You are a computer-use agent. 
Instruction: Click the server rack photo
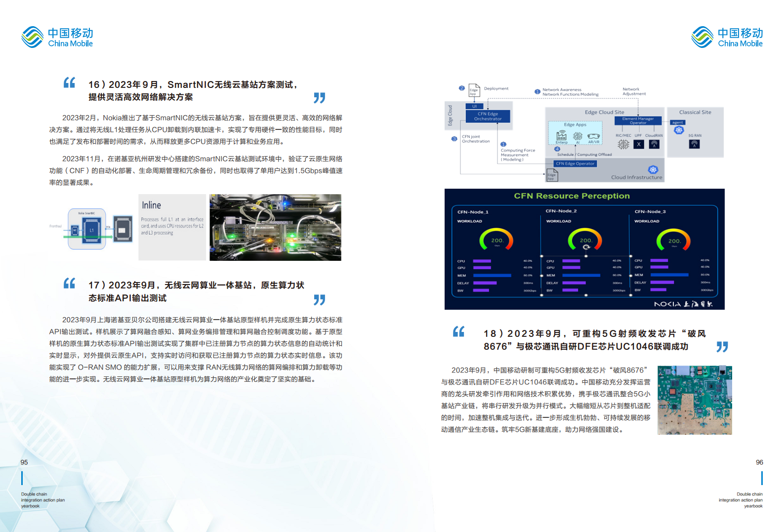point(275,227)
